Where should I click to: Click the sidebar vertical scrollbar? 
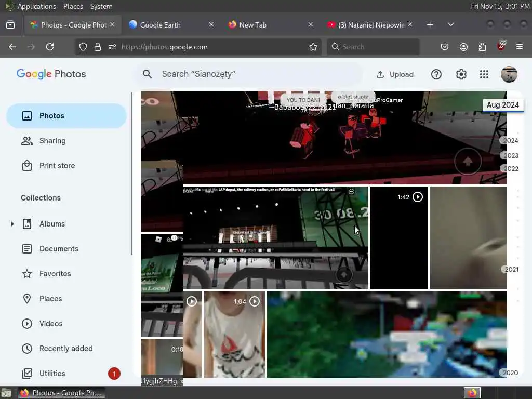tap(131, 173)
